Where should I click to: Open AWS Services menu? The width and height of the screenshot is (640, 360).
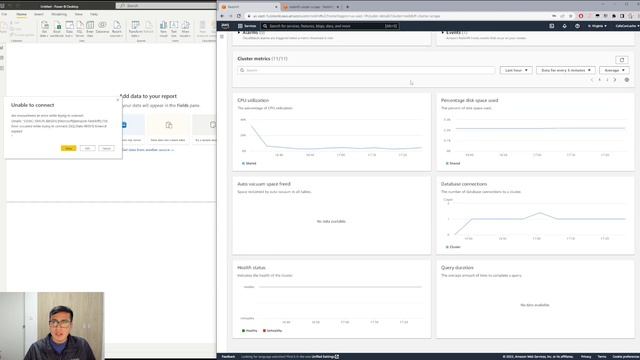[247, 26]
